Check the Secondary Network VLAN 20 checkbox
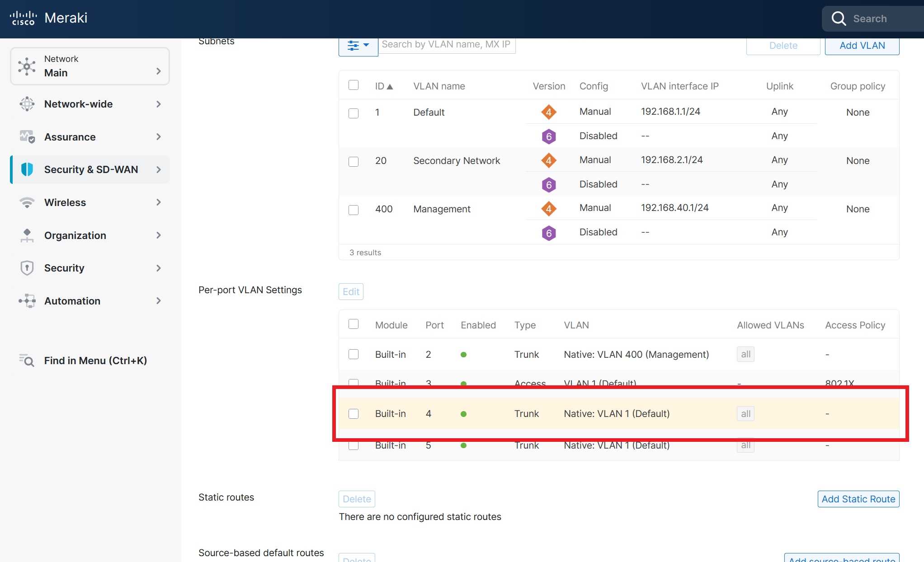 (354, 161)
